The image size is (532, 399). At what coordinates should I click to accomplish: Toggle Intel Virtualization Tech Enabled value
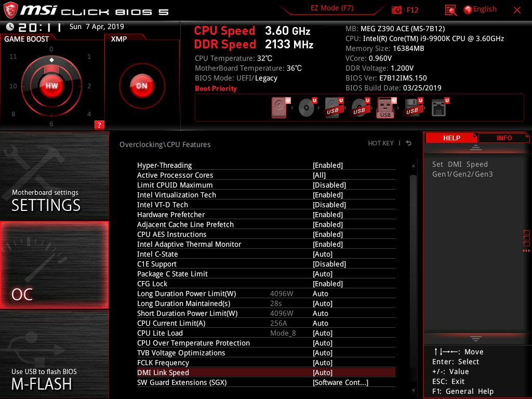tap(328, 195)
